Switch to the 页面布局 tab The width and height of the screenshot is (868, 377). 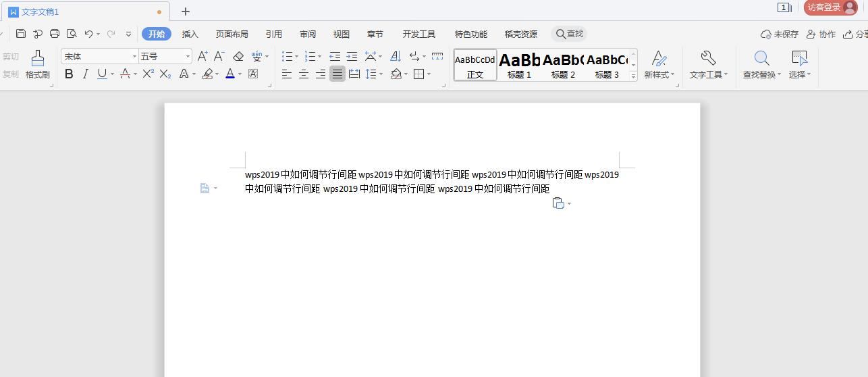[x=232, y=34]
